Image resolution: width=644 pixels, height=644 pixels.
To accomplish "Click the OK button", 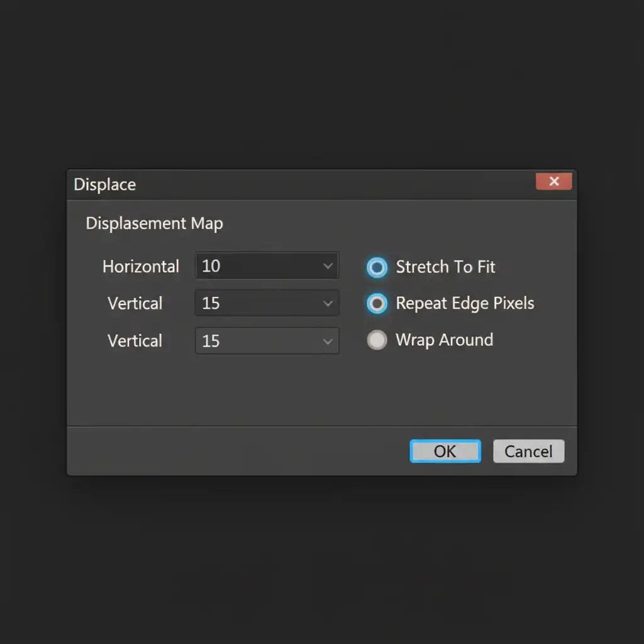I will click(x=445, y=451).
